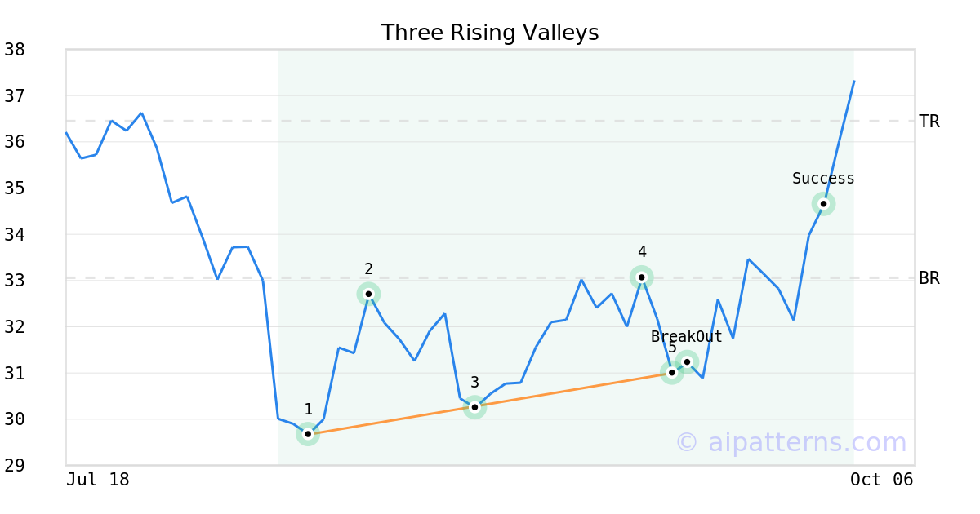Image resolution: width=980 pixels, height=514 pixels.
Task: Click the Success point marker
Action: pos(823,204)
